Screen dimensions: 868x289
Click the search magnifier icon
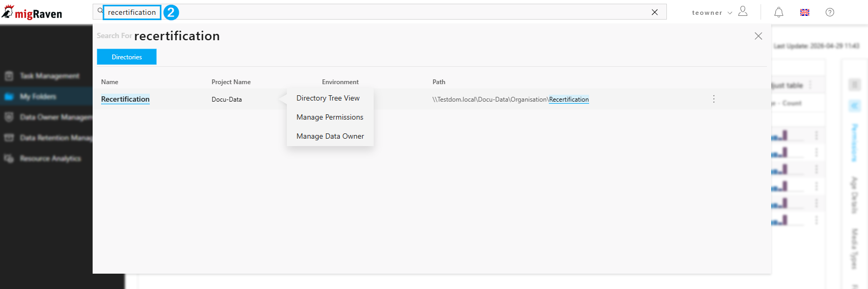[100, 11]
